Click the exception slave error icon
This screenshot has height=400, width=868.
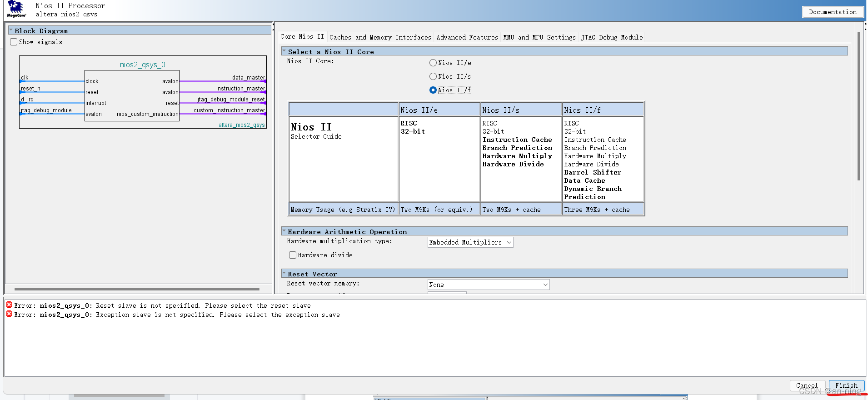[9, 314]
